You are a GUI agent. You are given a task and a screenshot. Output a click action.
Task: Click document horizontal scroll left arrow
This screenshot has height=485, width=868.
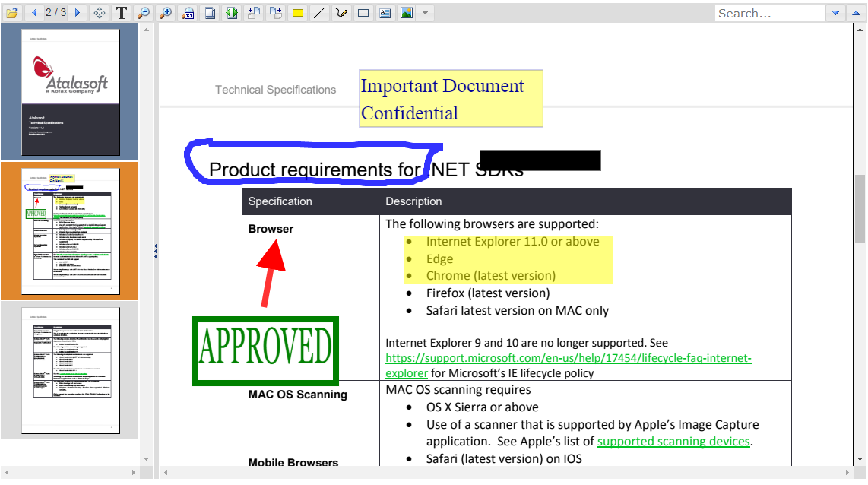(x=166, y=472)
